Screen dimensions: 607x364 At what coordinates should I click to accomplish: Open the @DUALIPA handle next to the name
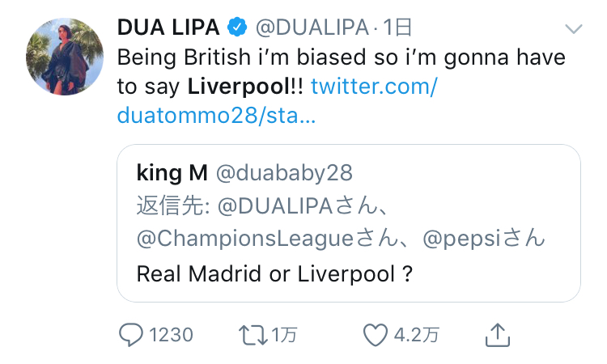click(311, 28)
